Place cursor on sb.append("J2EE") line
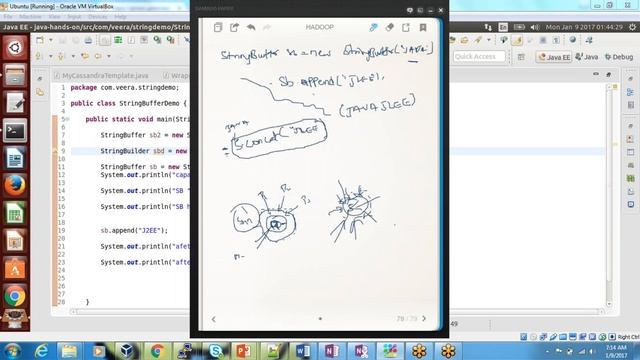 [x=134, y=231]
